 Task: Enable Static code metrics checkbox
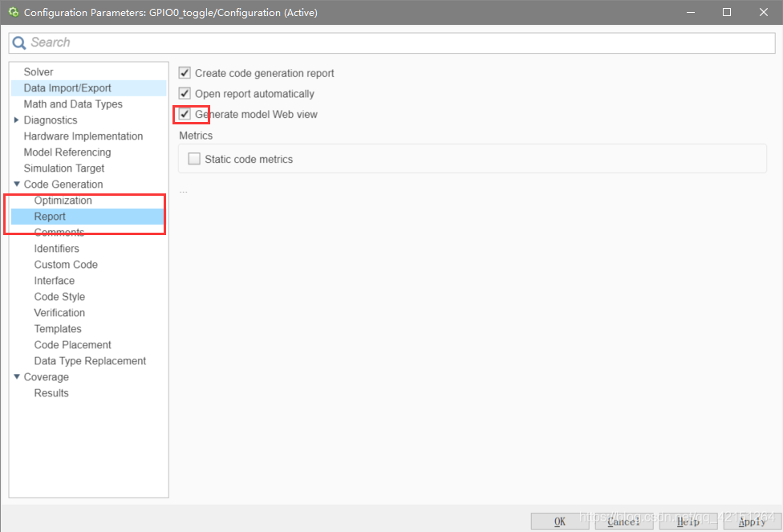[x=194, y=159]
